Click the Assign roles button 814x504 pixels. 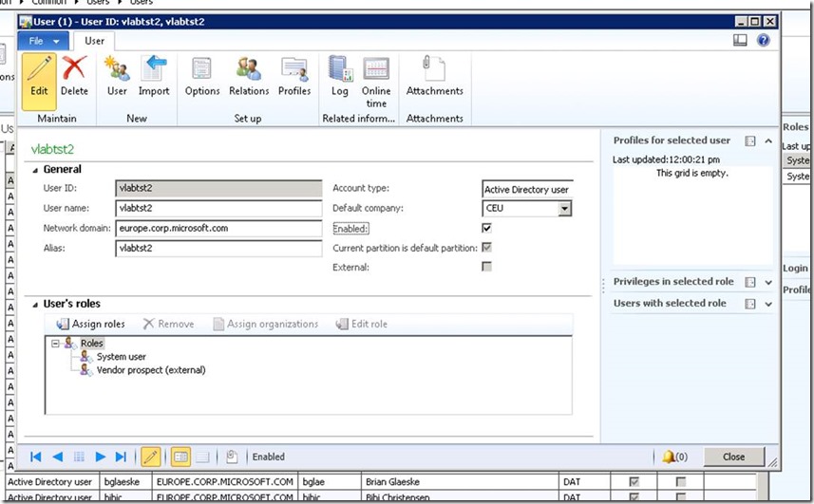(x=91, y=324)
